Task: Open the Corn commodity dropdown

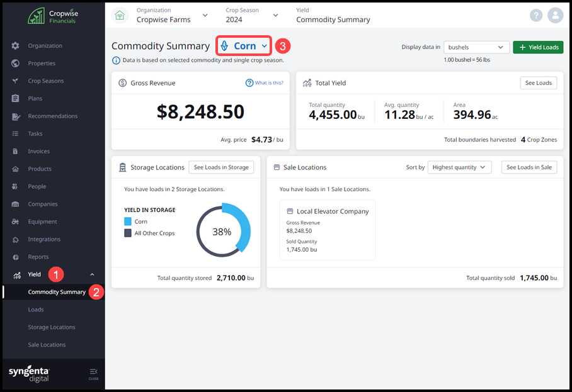Action: (244, 46)
